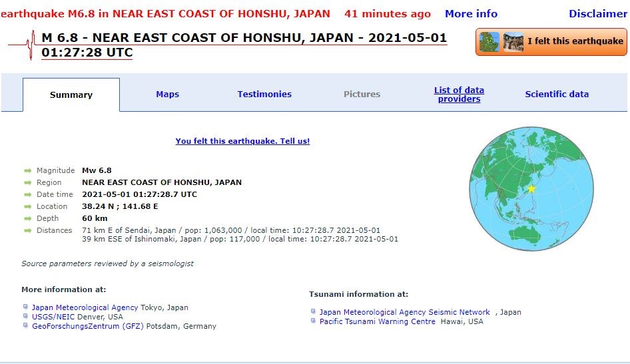Open the Disclaimer link
The image size is (630, 364).
[597, 14]
